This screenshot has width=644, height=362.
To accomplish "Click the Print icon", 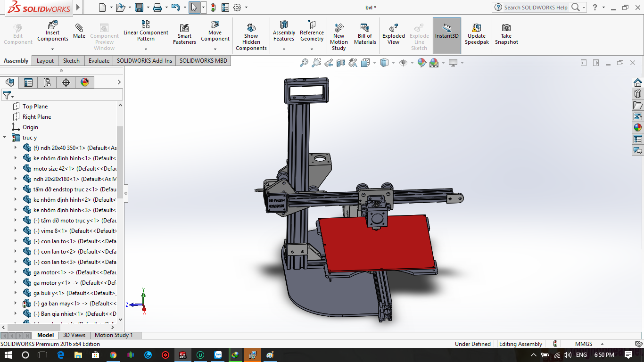I will (x=157, y=8).
